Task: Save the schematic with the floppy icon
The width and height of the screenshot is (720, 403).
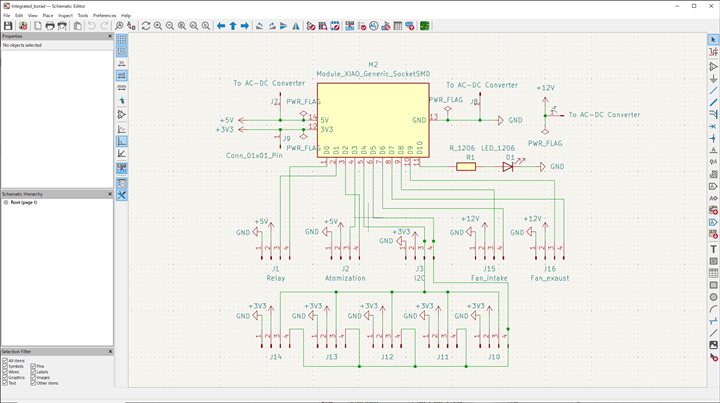Action: point(8,26)
